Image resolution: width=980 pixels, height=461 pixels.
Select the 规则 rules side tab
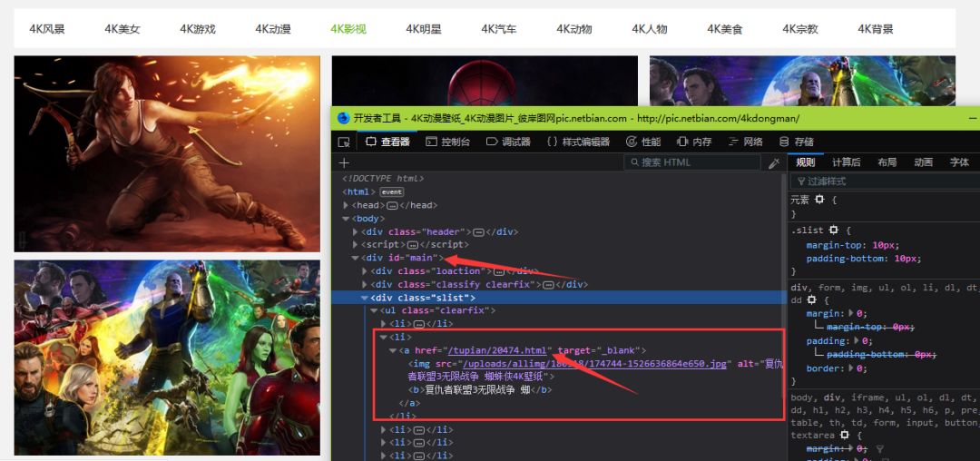pos(806,162)
